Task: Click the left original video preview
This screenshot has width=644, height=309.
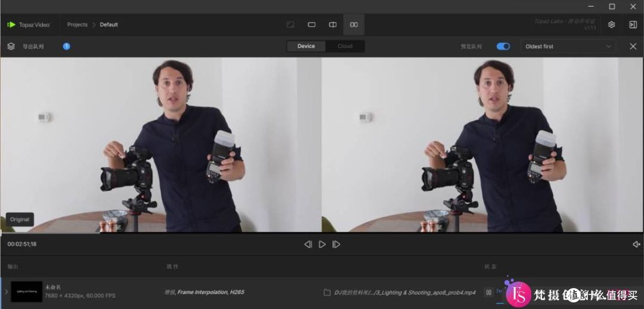Action: click(160, 144)
